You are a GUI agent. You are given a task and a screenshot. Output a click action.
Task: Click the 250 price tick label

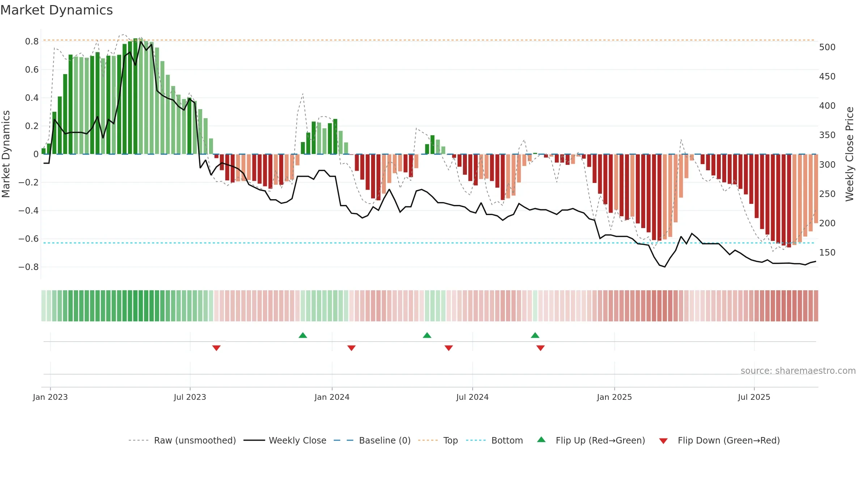pyautogui.click(x=827, y=194)
